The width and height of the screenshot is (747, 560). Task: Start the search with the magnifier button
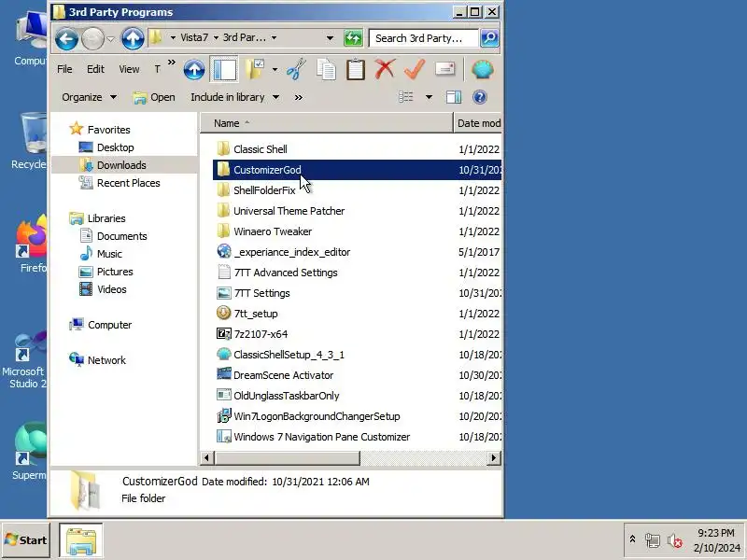pyautogui.click(x=489, y=38)
